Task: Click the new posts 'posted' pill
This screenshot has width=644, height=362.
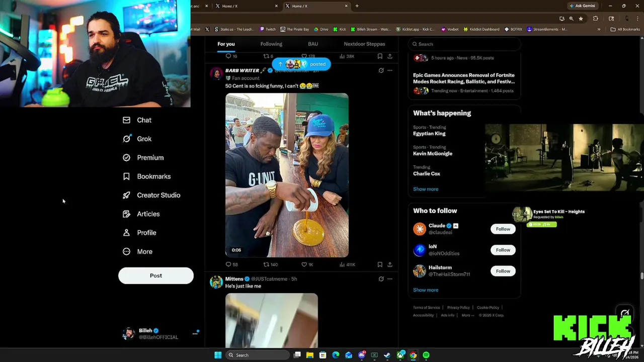Action: point(301,64)
